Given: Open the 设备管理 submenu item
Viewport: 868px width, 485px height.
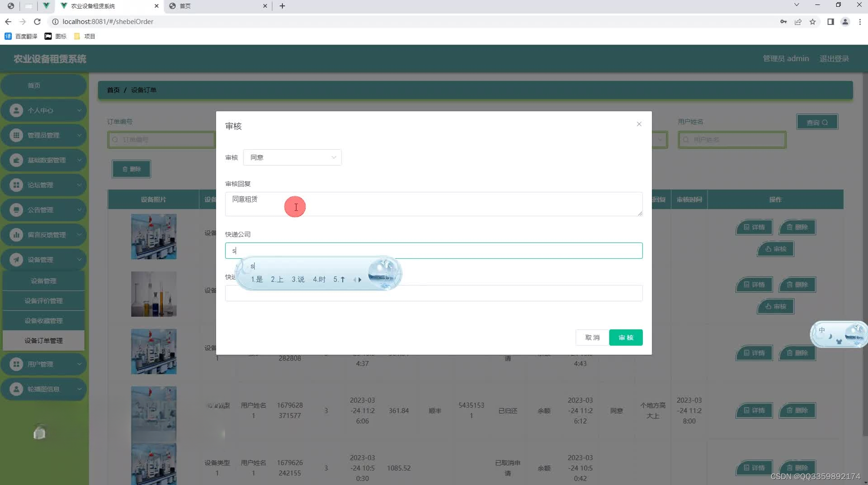Looking at the screenshot, I should click(43, 281).
